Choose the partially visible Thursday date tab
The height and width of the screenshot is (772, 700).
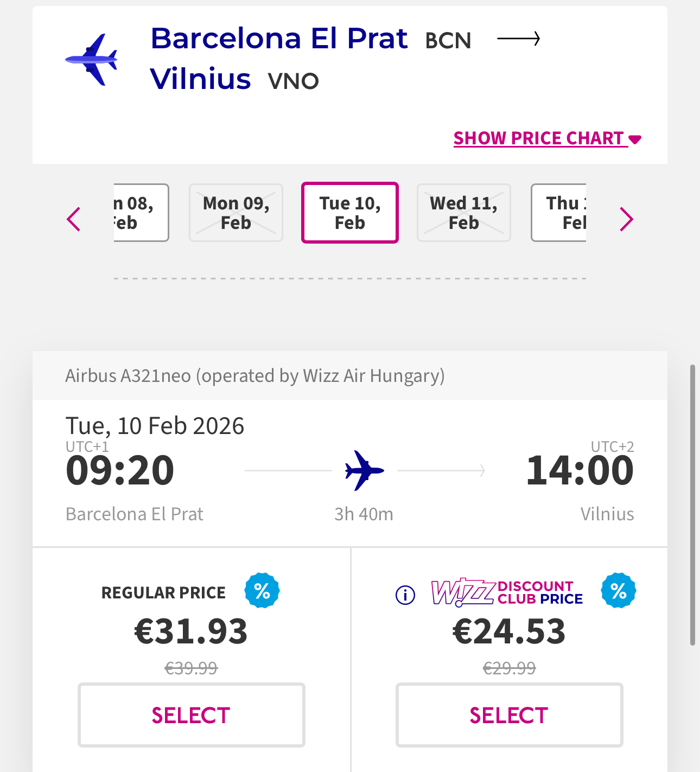point(559,213)
